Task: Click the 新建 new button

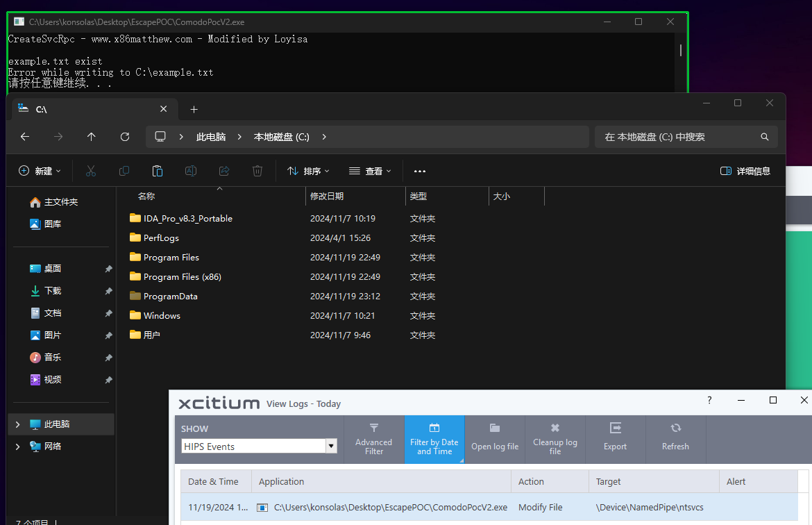Action: [40, 171]
